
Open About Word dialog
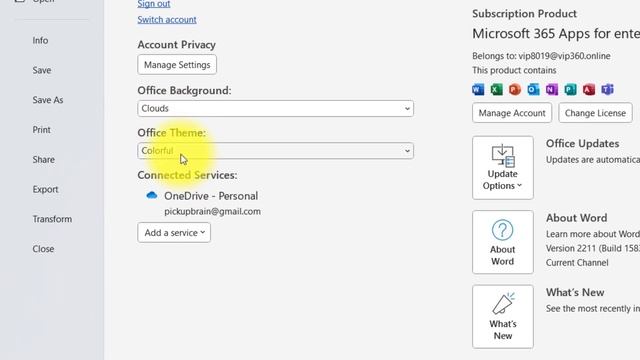502,242
